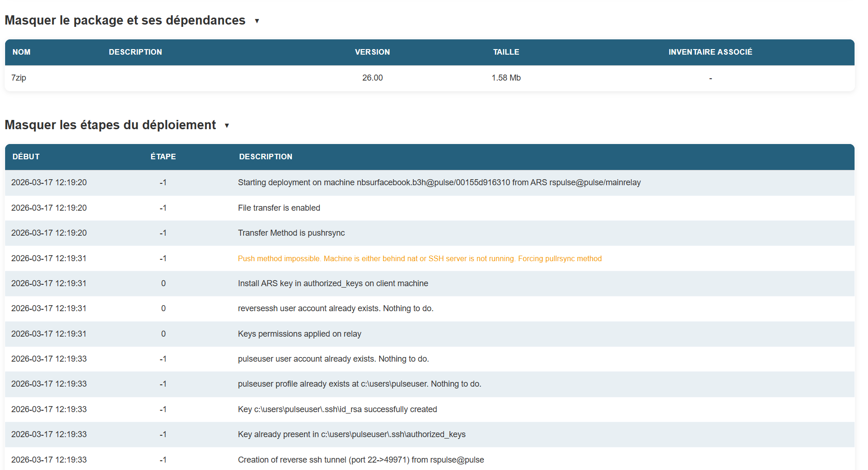
Task: Click the 'Keys permissions applied on relay' row
Action: pos(299,334)
